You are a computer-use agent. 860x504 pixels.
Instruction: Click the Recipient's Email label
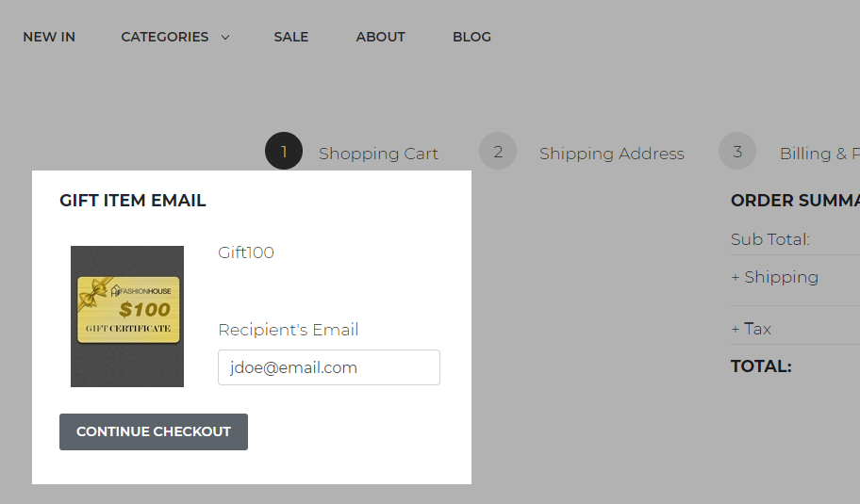[289, 330]
